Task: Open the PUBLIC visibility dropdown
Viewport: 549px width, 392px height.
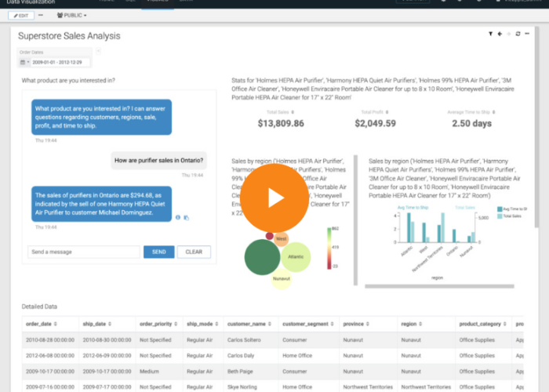Action: coord(72,16)
